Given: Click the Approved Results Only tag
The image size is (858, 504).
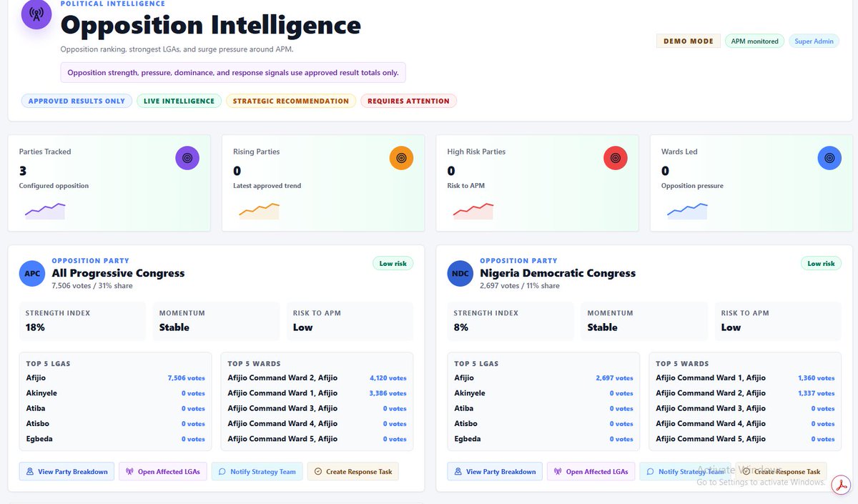Looking at the screenshot, I should (77, 101).
